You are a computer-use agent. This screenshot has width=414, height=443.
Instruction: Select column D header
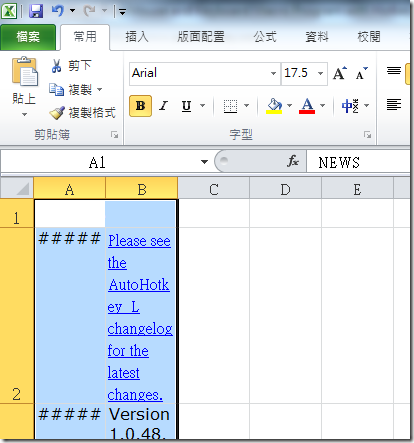click(286, 189)
